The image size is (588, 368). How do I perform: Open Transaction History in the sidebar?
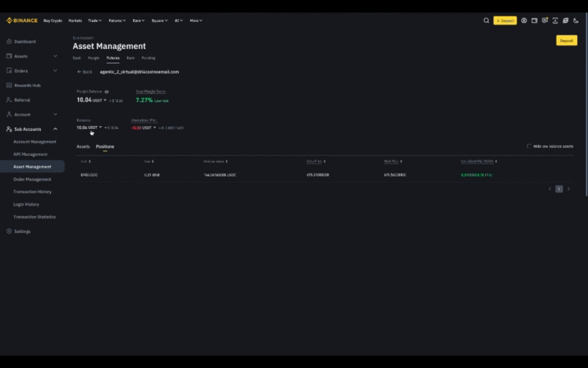coord(32,192)
